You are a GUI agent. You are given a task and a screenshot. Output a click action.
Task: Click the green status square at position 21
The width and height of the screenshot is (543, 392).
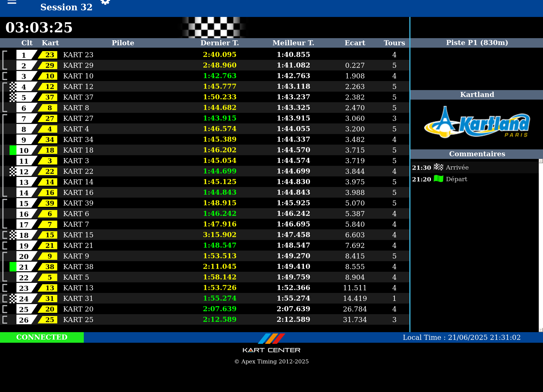pyautogui.click(x=13, y=267)
